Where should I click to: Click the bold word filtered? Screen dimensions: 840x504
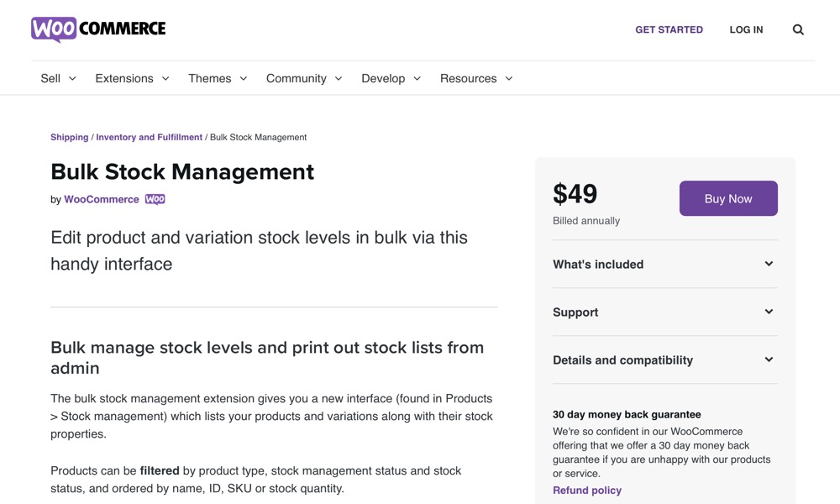tap(160, 470)
